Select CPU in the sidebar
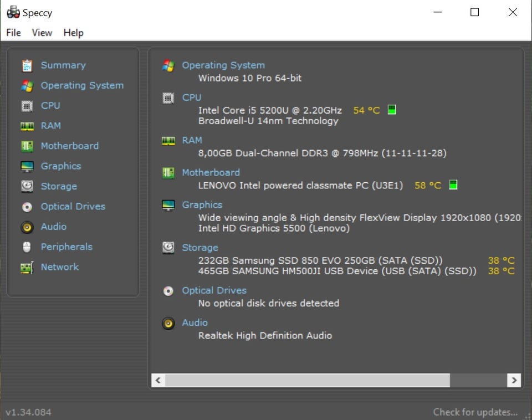 click(x=50, y=105)
